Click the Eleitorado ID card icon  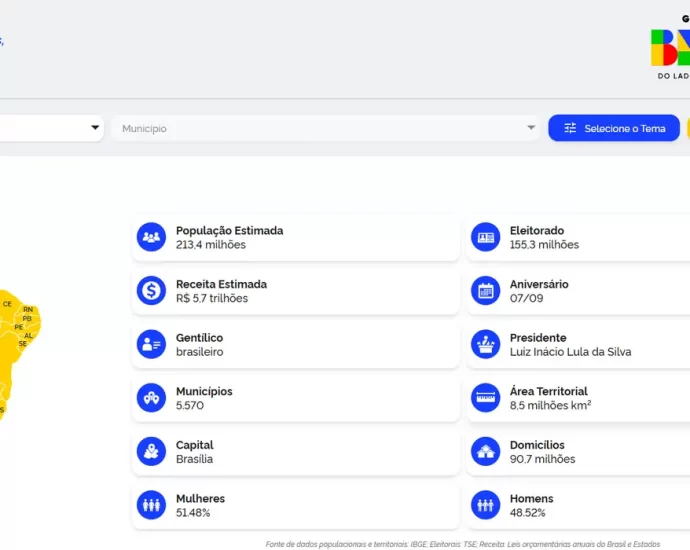point(485,237)
